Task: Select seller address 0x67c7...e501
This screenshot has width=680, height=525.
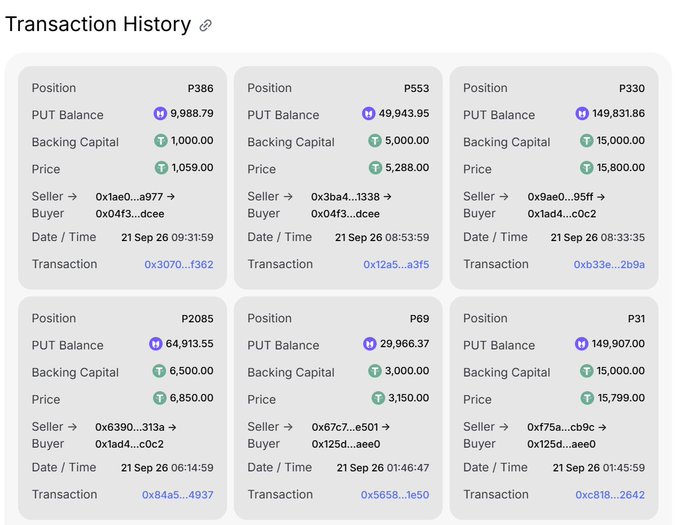Action: [345, 427]
